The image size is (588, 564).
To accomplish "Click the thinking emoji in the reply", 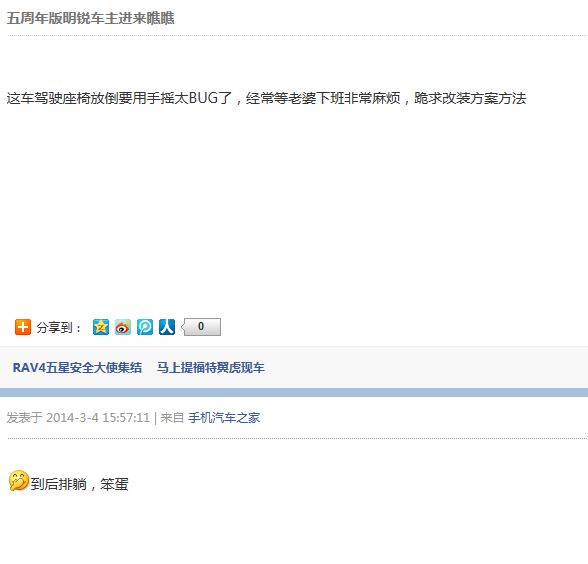I will tap(19, 481).
